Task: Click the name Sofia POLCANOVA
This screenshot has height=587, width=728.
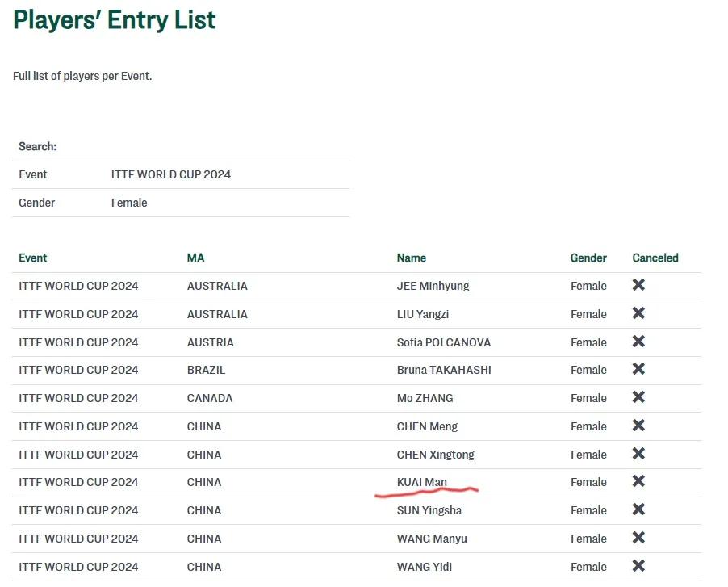Action: (x=443, y=342)
